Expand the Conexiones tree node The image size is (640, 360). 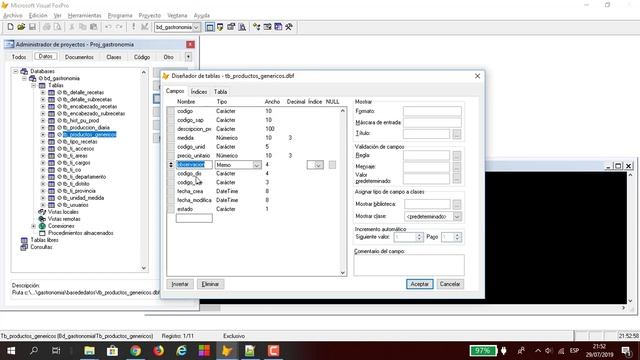point(33,226)
